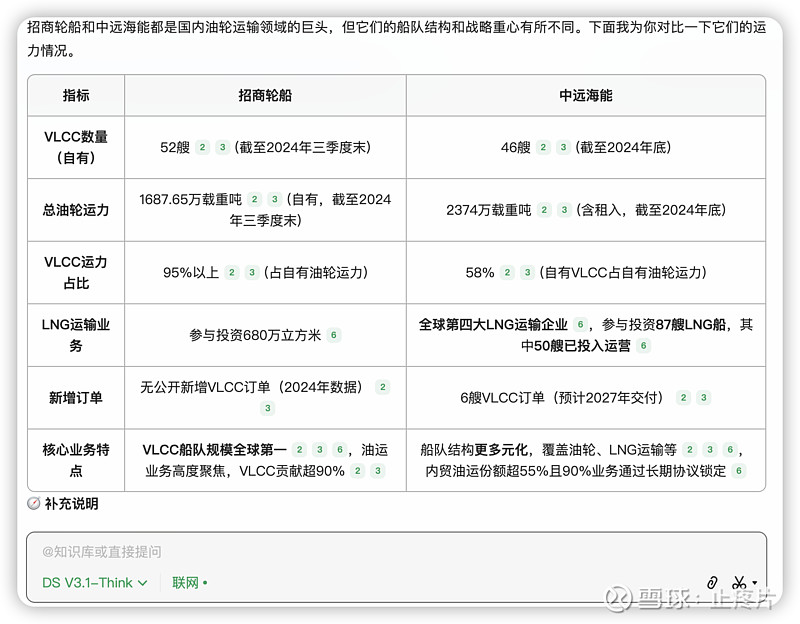Click the 招商轮船 column header

tap(265, 95)
